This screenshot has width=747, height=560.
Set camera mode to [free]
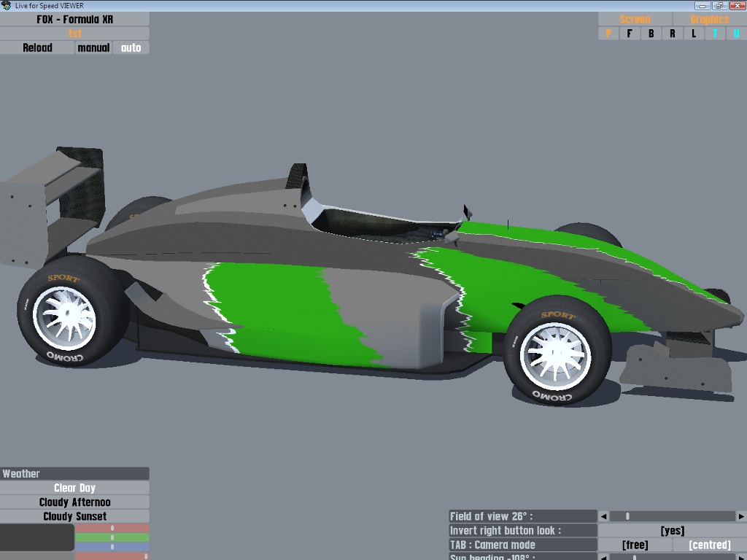pos(635,545)
